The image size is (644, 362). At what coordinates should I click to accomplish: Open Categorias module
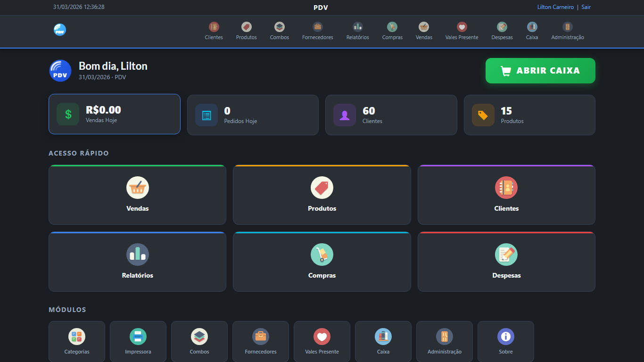click(77, 342)
